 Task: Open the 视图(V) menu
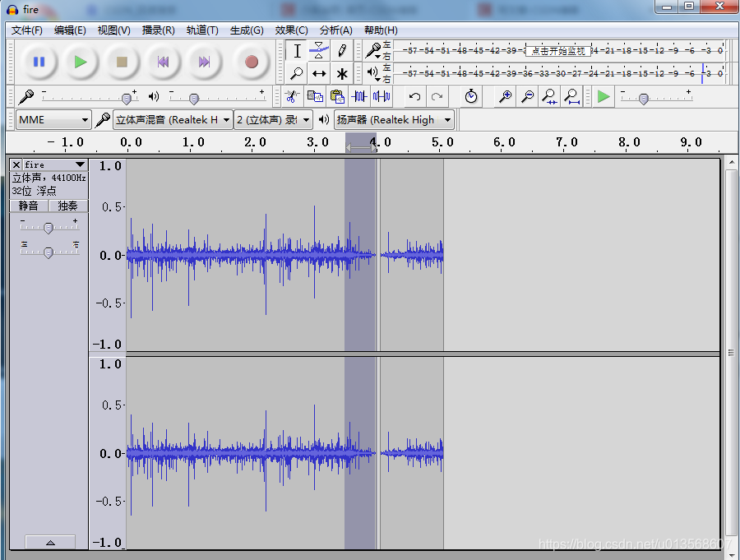point(113,30)
